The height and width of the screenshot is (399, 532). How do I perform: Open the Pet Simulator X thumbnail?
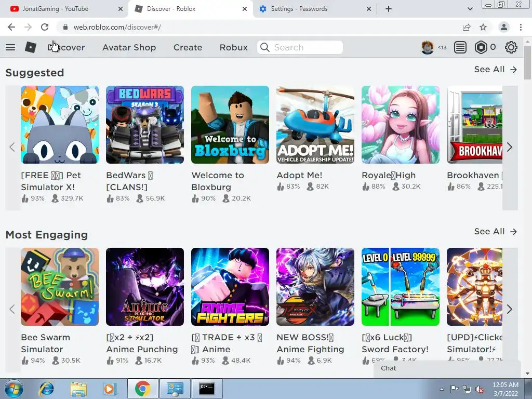click(x=60, y=125)
